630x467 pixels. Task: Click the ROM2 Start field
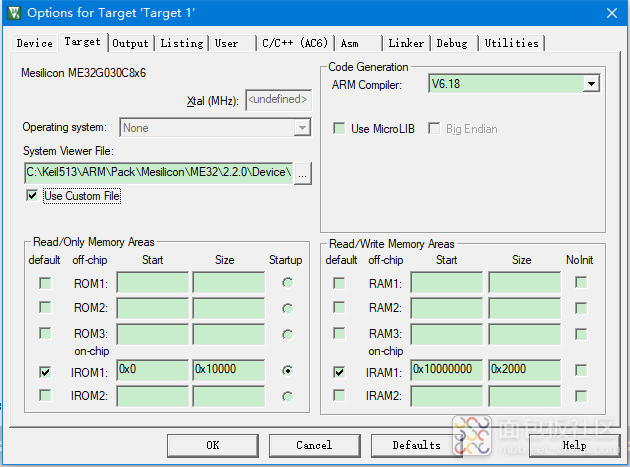[x=153, y=308]
